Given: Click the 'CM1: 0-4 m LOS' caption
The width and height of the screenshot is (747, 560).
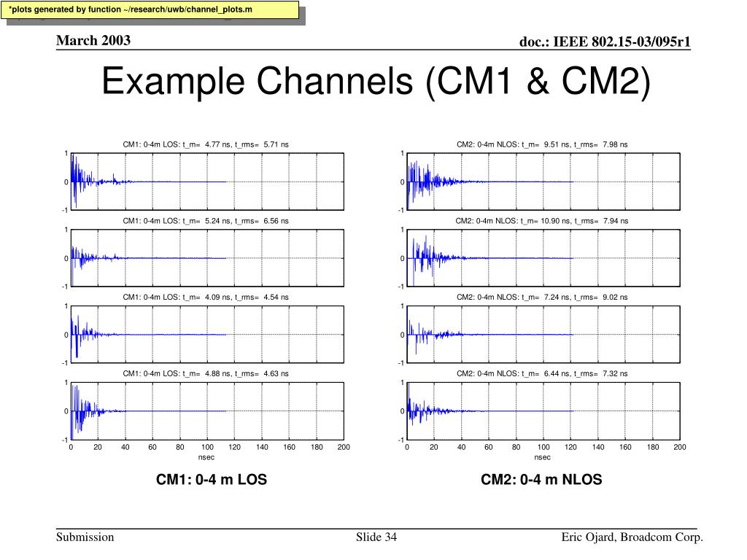Looking at the screenshot, I should click(x=212, y=479).
